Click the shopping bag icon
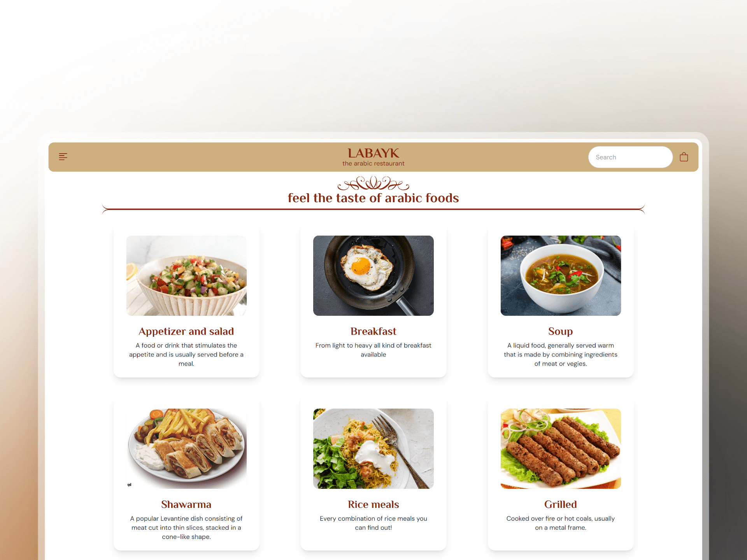Image resolution: width=747 pixels, height=560 pixels. 684,157
